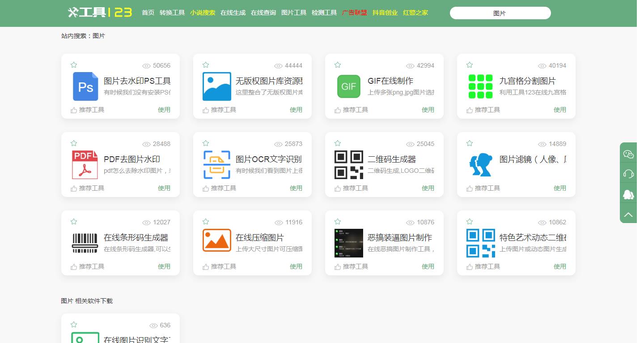Open the headset customer service sidebar icon

click(628, 174)
